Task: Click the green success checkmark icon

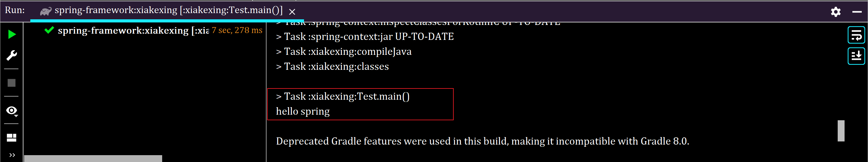Action: point(49,30)
